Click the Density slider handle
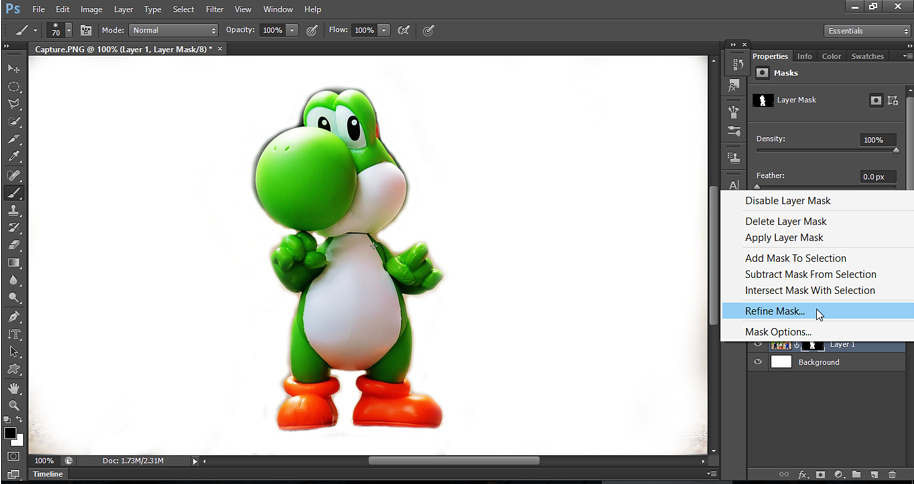Image resolution: width=914 pixels, height=484 pixels. tap(896, 150)
